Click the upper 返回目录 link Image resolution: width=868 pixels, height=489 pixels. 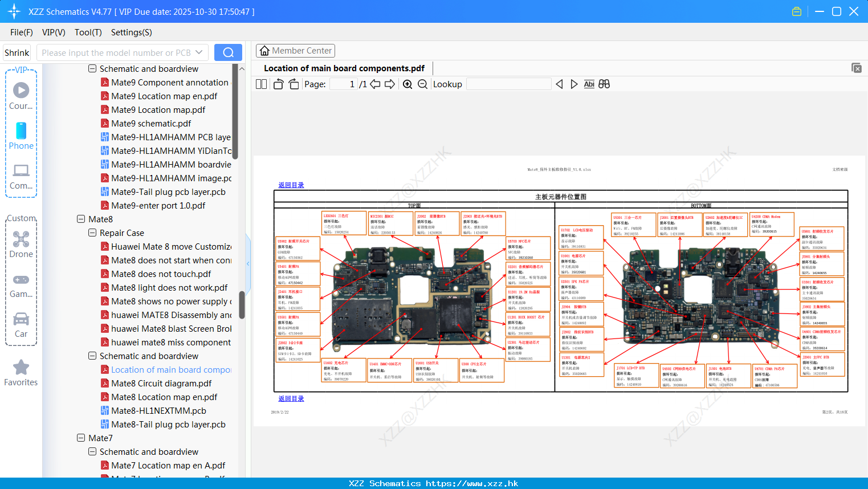pyautogui.click(x=291, y=185)
